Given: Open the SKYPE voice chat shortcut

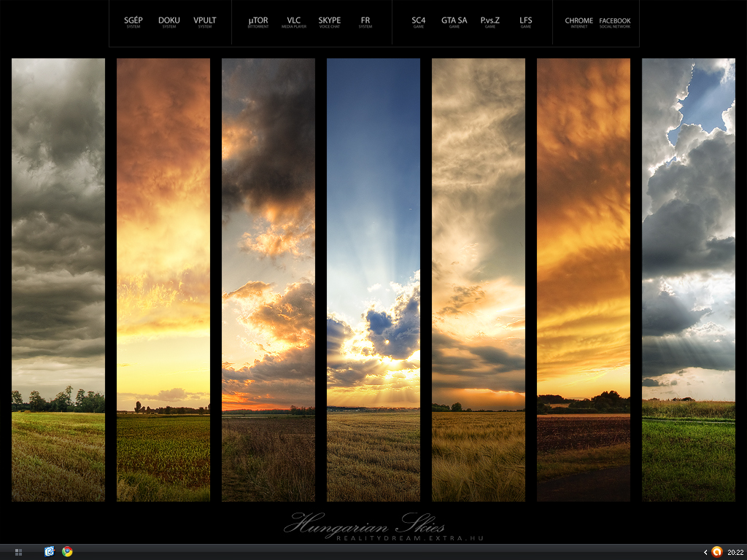Looking at the screenshot, I should tap(329, 23).
